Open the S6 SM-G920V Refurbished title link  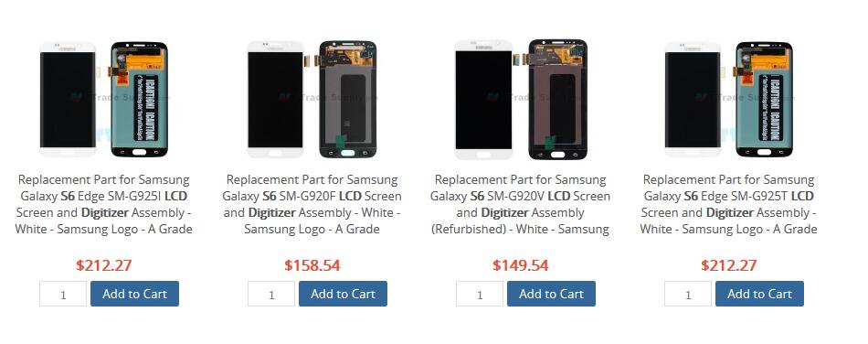point(521,204)
